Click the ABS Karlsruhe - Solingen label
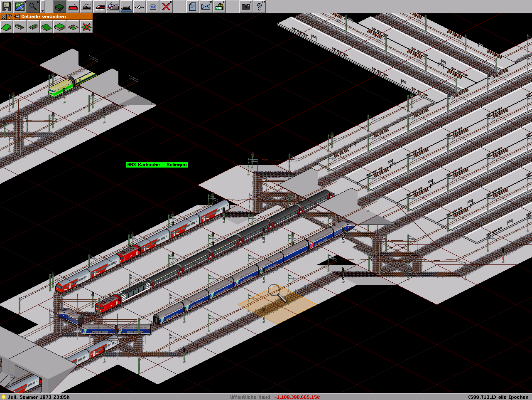 (x=157, y=165)
